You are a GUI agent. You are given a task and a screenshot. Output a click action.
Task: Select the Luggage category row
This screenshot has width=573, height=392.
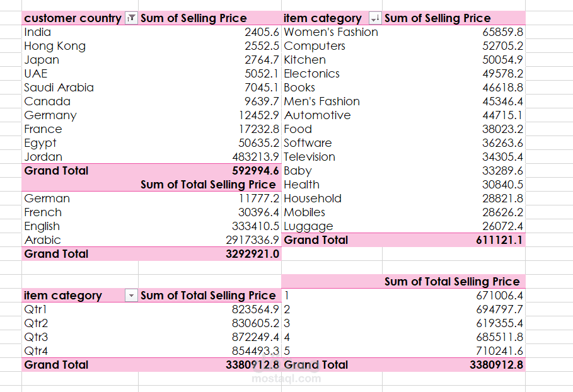click(308, 226)
